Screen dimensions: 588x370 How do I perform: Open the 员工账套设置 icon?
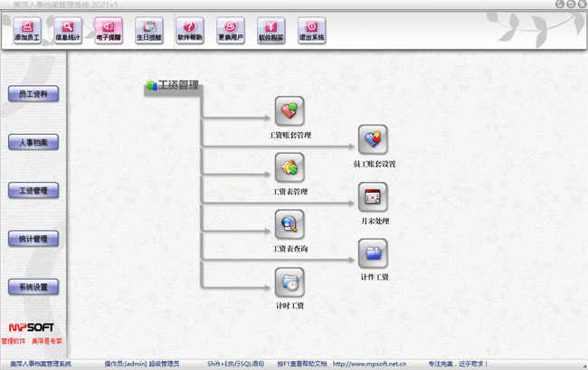[x=373, y=139]
